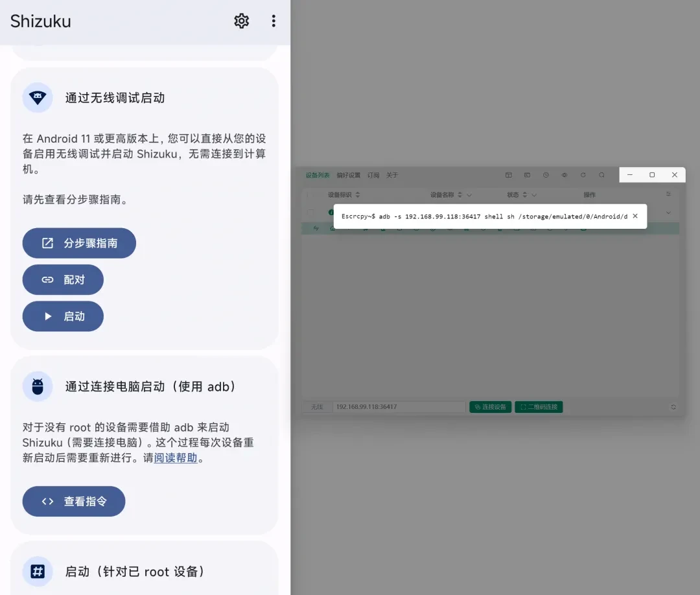Switch to 关于 tab in Escrcpy
The height and width of the screenshot is (595, 700).
[392, 175]
